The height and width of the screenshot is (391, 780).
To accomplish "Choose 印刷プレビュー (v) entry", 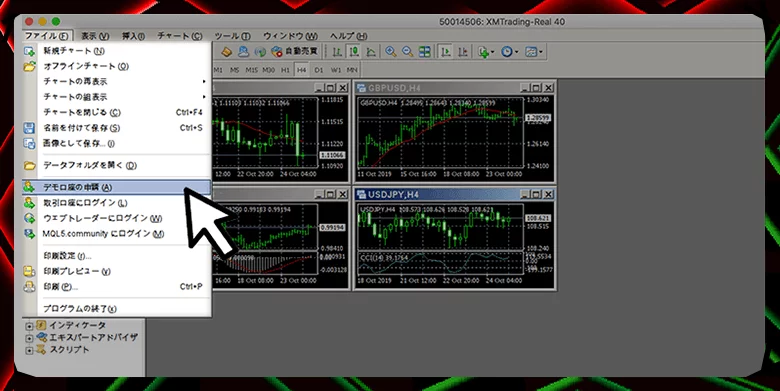I will [x=117, y=271].
